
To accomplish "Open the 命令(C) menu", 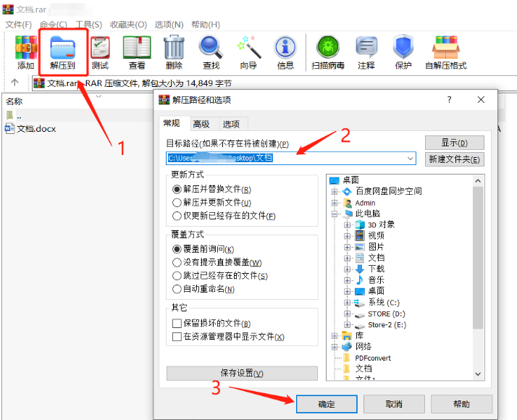I will coord(54,25).
